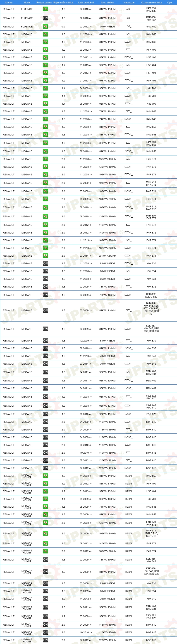This screenshot has height=644, width=177.
Task: Select engine code K4M 838, K4M 839
Action: pos(151,10)
